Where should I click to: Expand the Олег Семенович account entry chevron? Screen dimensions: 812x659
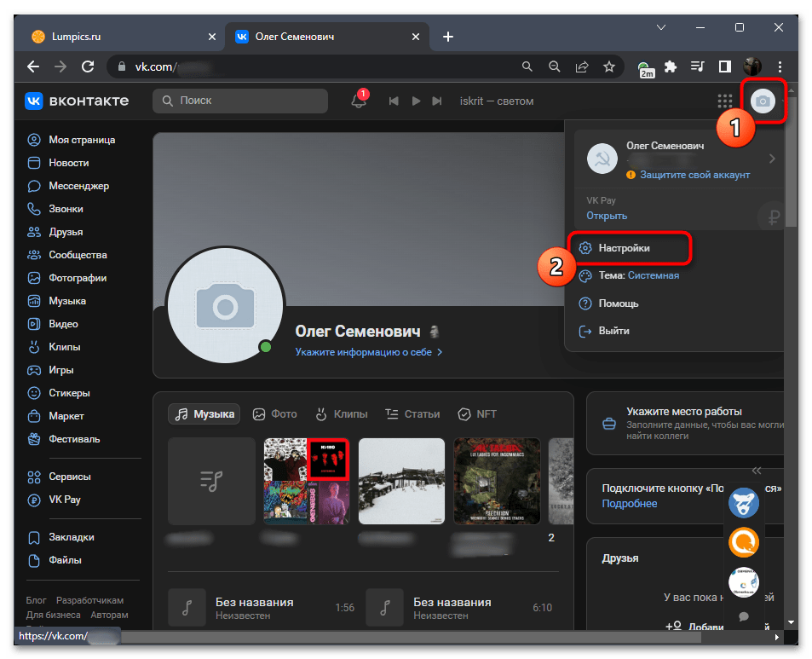772,159
